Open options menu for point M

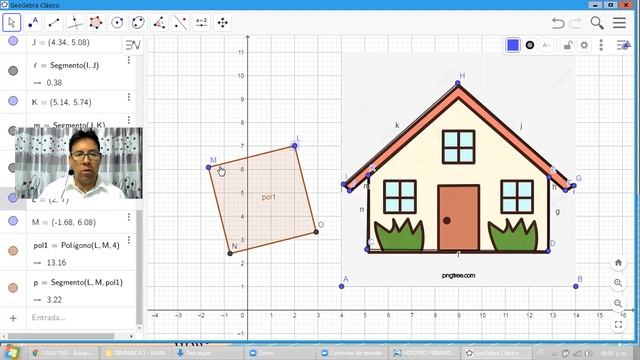tap(129, 217)
